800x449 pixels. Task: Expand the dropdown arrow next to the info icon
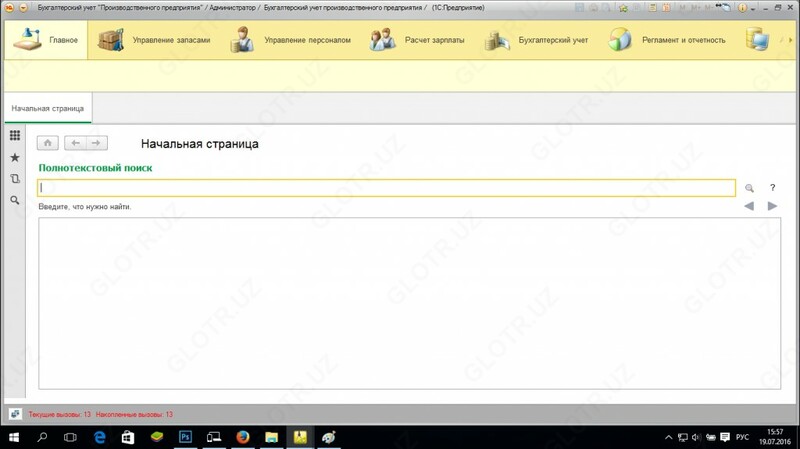click(x=753, y=9)
